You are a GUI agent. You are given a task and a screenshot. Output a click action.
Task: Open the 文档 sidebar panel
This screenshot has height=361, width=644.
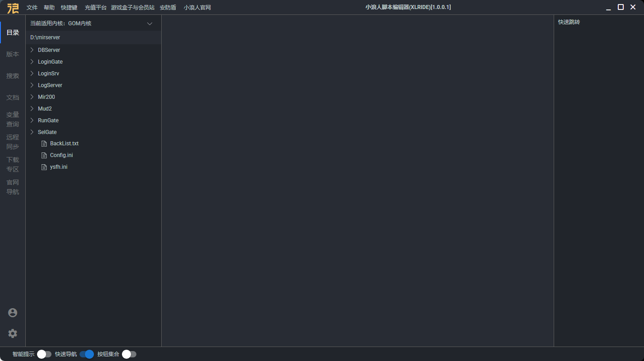point(13,97)
